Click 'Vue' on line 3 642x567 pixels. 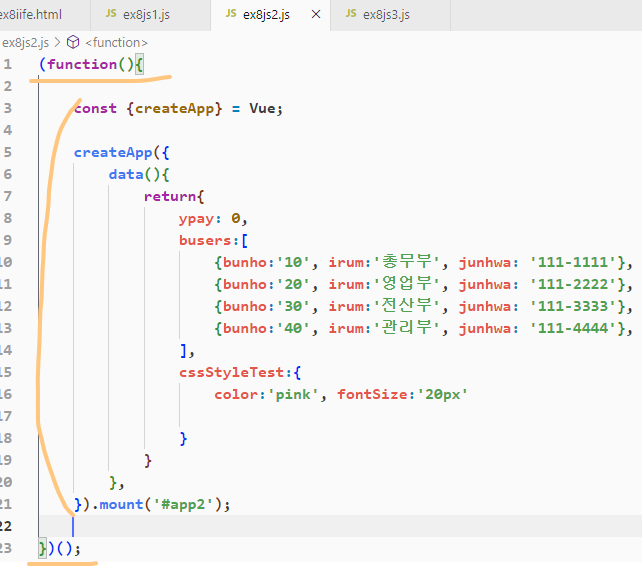[x=262, y=108]
